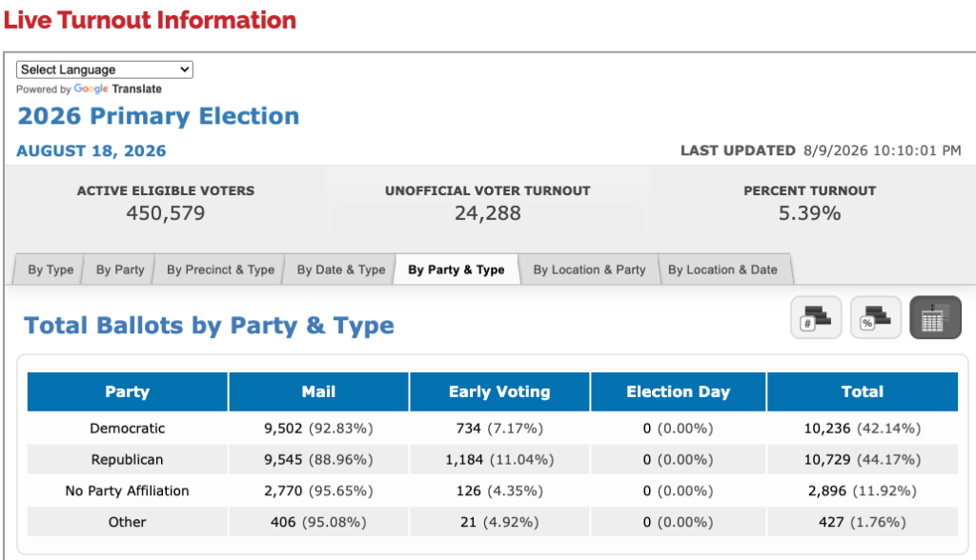Screen dimensions: 976x560
Task: Select the By Precinct & Type tab
Action: pyautogui.click(x=220, y=270)
